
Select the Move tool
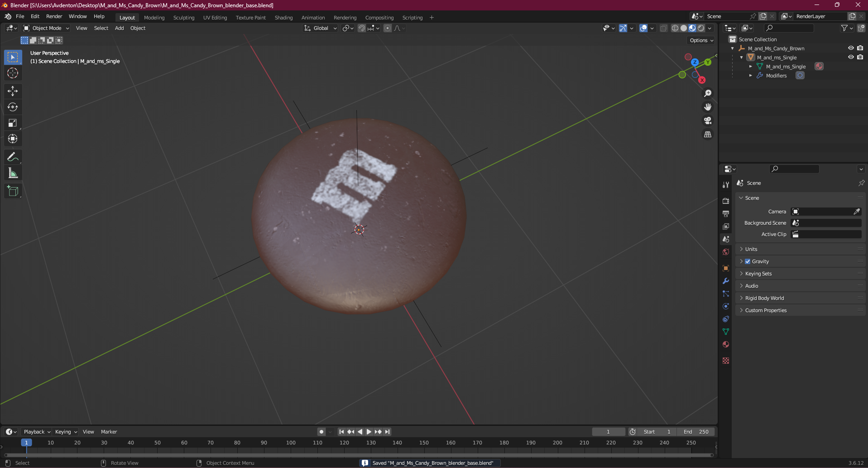pos(13,91)
